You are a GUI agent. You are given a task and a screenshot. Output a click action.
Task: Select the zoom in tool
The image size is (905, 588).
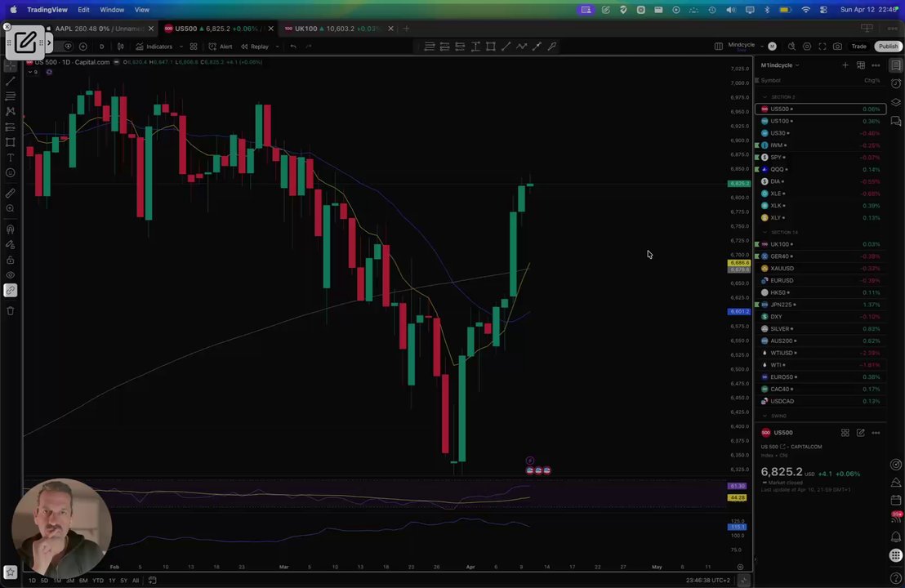click(x=11, y=209)
